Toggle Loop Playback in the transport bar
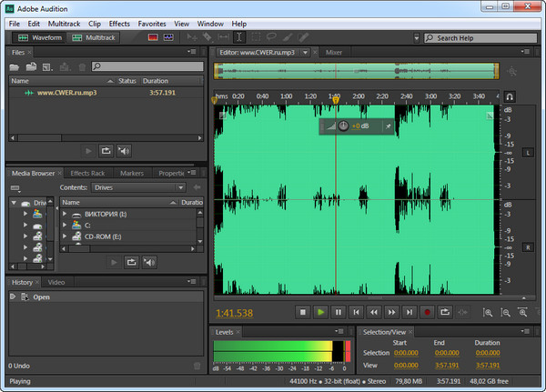The image size is (546, 392). point(444,312)
